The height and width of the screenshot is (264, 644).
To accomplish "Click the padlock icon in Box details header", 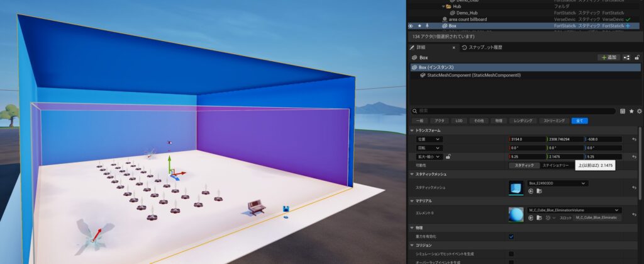I will 637,57.
